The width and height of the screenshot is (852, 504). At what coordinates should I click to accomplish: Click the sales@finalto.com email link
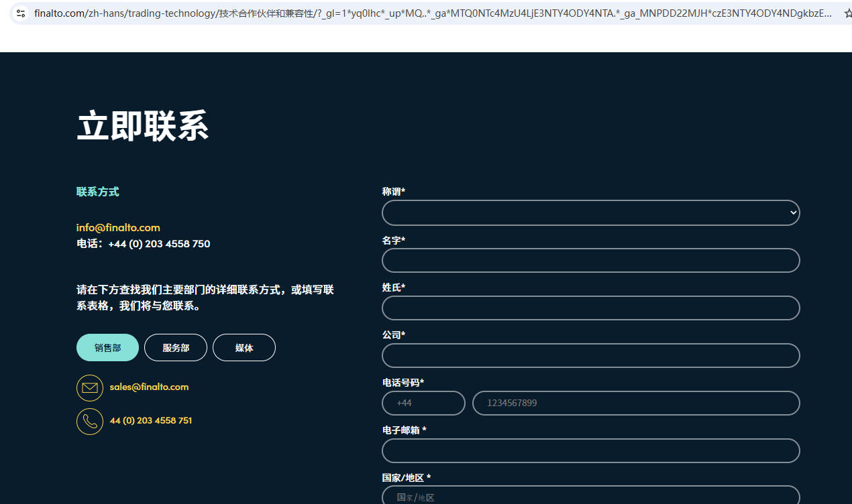click(149, 387)
